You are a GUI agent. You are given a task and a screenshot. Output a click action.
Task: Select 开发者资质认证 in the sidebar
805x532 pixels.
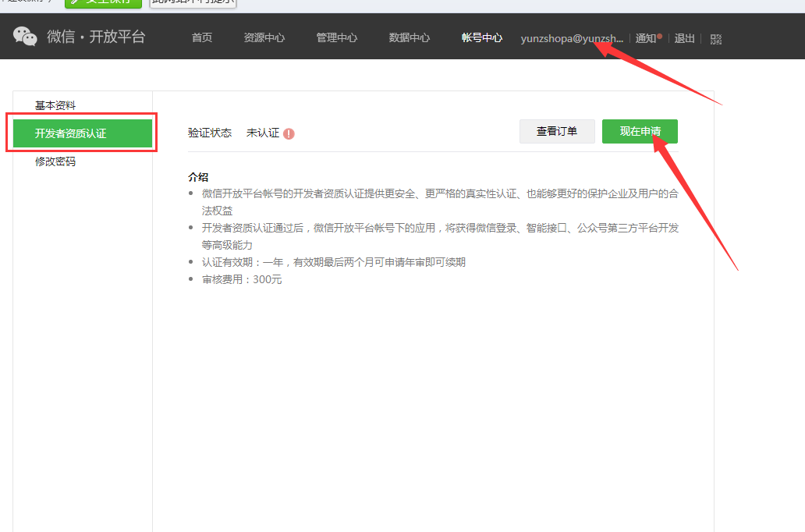click(82, 133)
